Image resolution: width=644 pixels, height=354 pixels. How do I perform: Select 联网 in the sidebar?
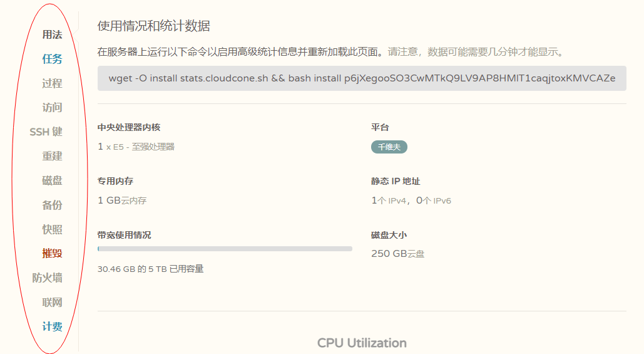coord(52,303)
